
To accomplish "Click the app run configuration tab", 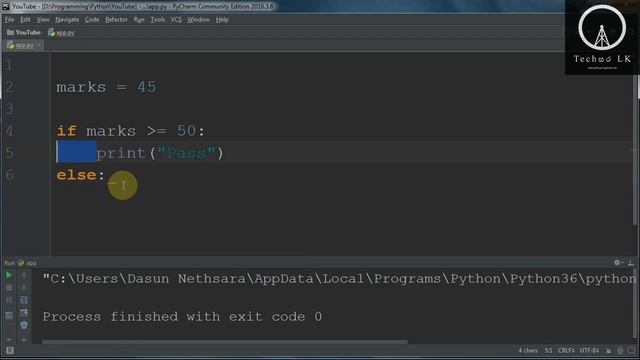I will 27,263.
